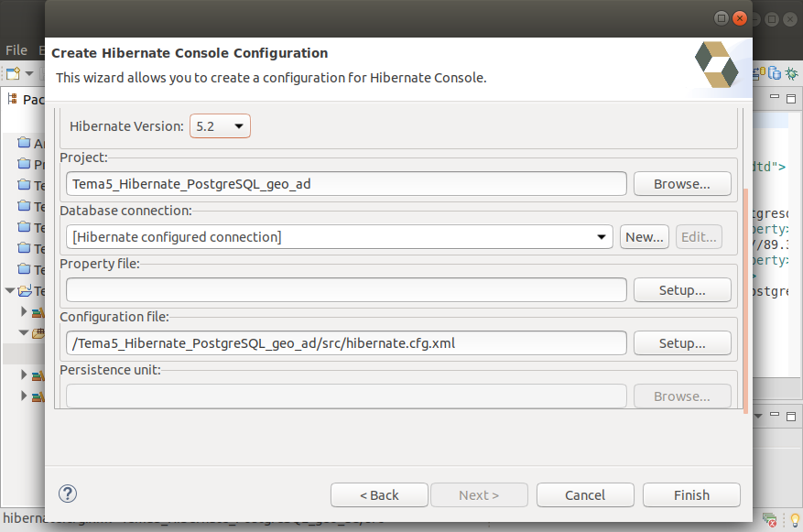Click the status bar error monitor icon

point(770,520)
